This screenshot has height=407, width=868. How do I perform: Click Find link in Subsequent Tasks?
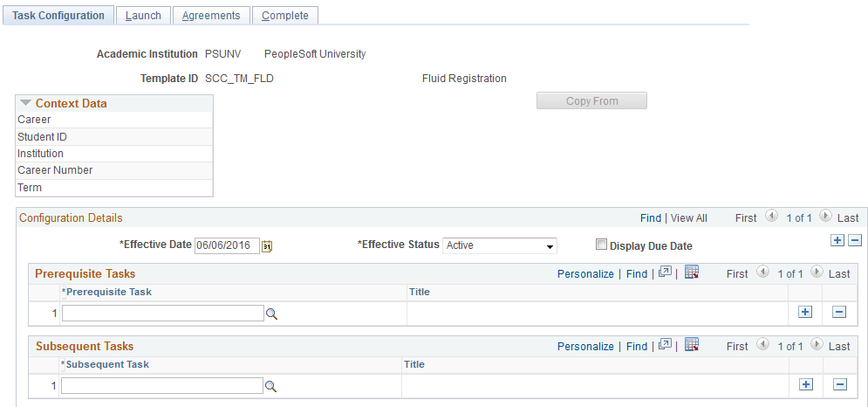(637, 347)
